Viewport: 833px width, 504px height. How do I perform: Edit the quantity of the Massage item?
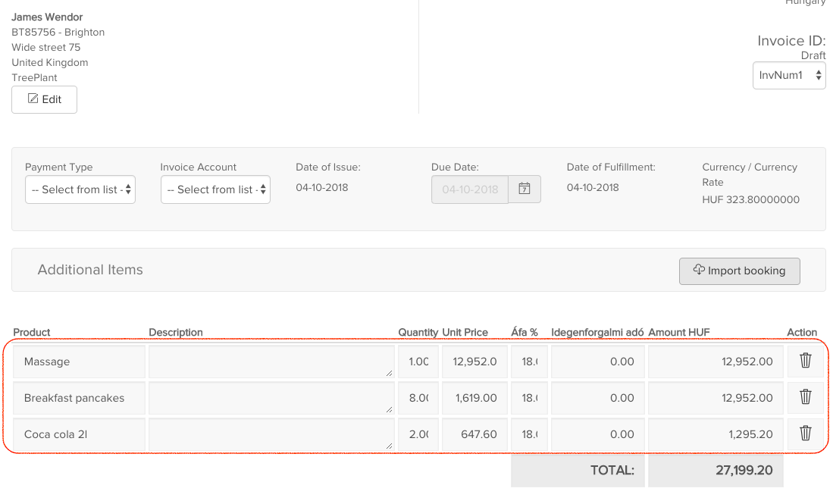click(418, 361)
